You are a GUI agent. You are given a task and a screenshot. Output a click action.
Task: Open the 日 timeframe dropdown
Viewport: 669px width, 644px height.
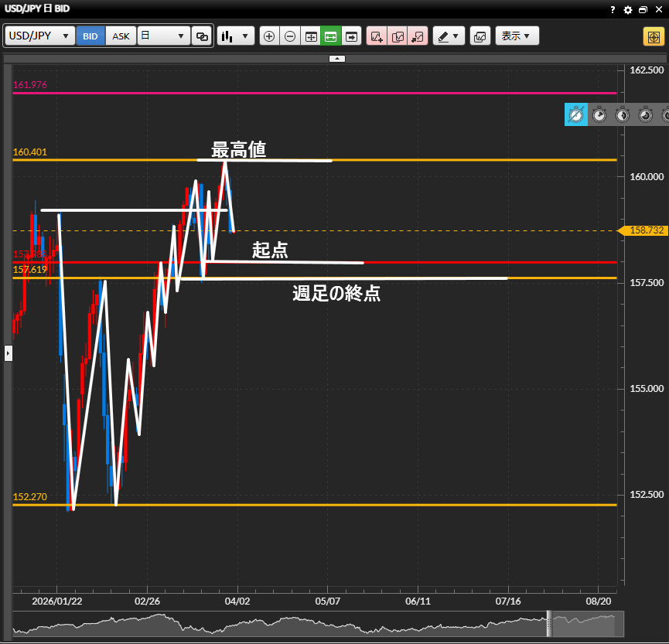(x=163, y=36)
